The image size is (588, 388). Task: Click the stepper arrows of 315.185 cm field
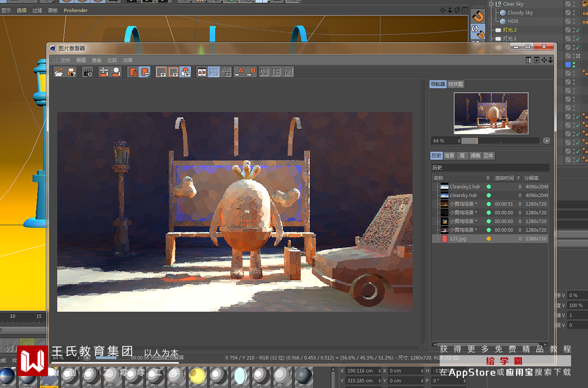tap(379, 380)
